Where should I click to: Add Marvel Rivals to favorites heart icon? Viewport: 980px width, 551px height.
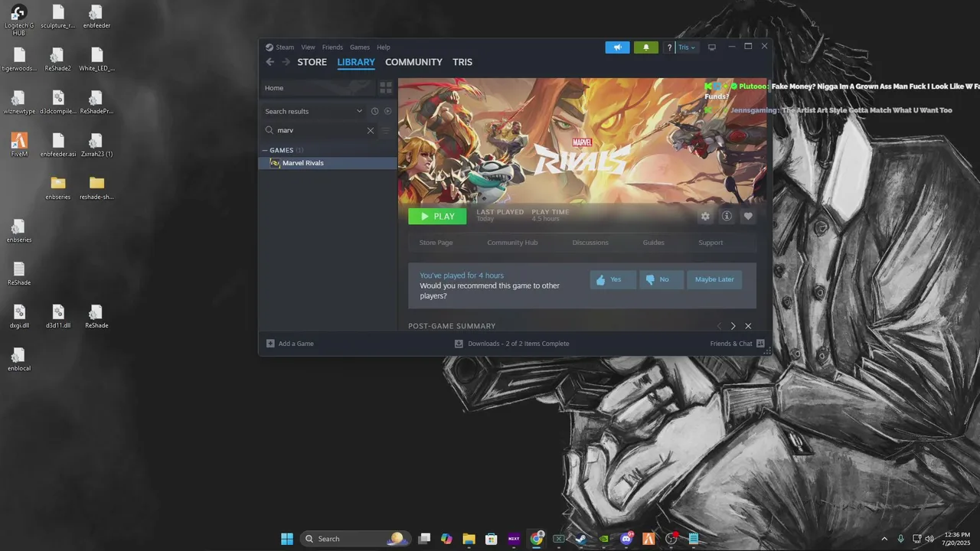[748, 217]
